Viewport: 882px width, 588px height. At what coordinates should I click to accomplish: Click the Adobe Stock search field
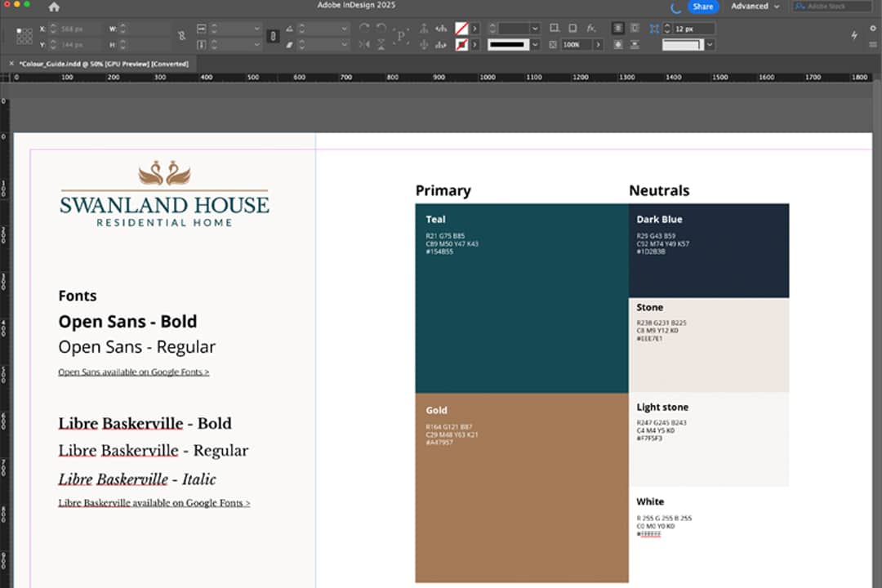click(833, 7)
